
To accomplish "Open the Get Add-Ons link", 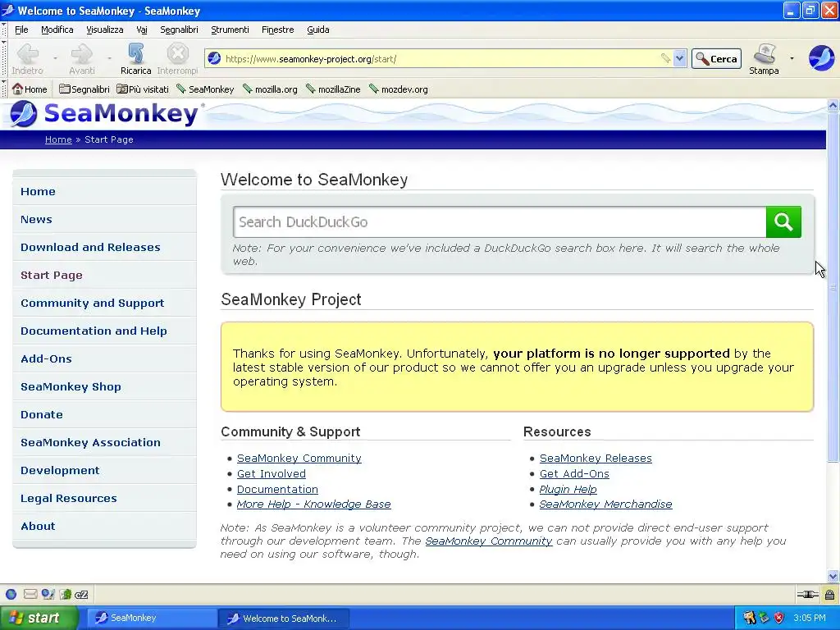I will coord(574,473).
